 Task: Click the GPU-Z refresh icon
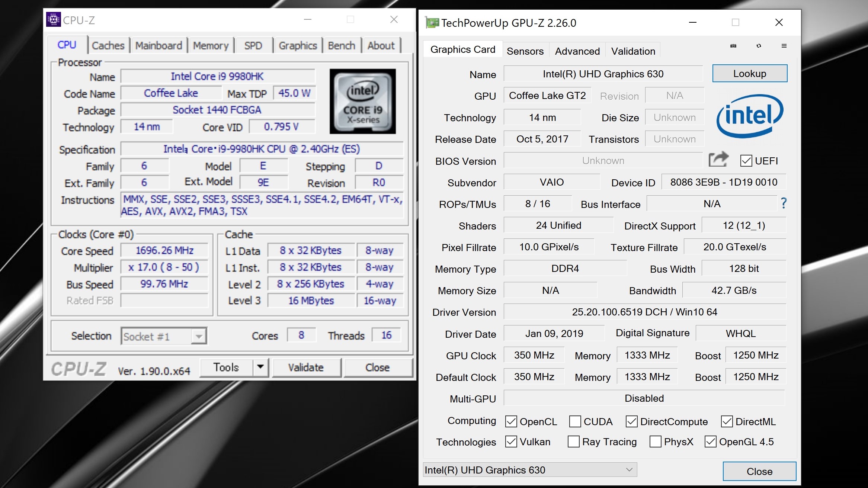(759, 46)
